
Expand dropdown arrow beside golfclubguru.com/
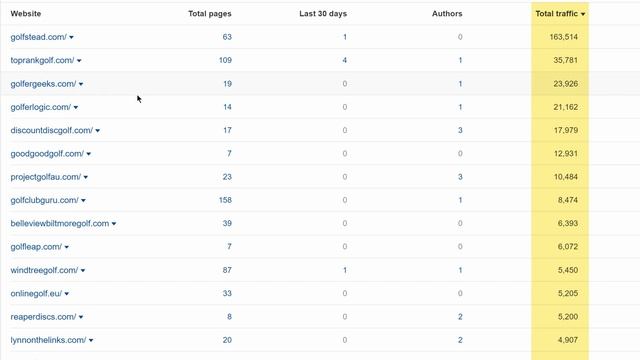click(x=83, y=200)
